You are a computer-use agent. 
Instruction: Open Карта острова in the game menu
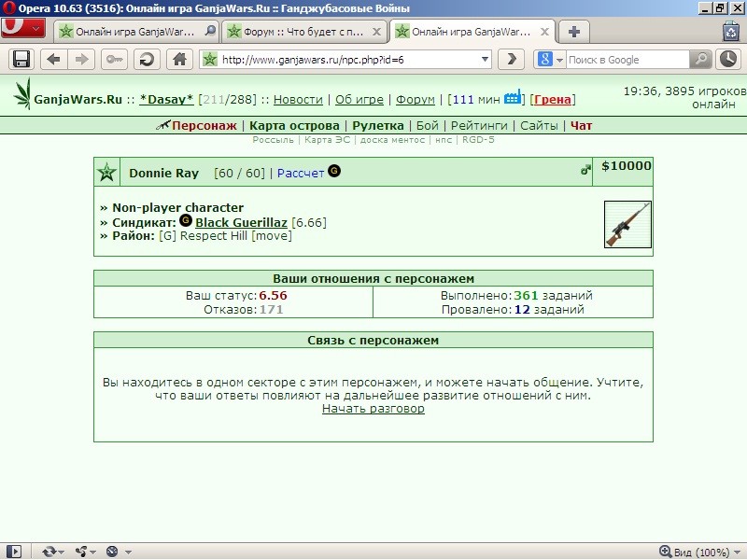click(x=294, y=126)
